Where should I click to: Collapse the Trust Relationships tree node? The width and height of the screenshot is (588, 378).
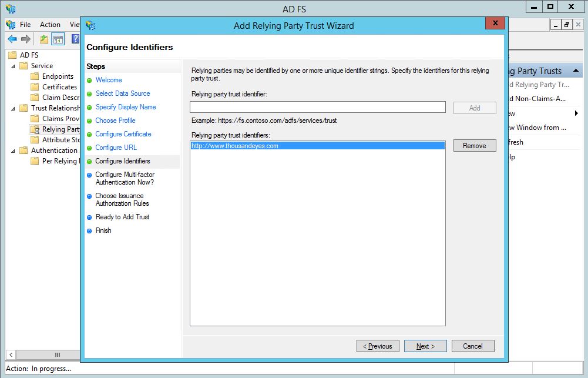pos(13,108)
